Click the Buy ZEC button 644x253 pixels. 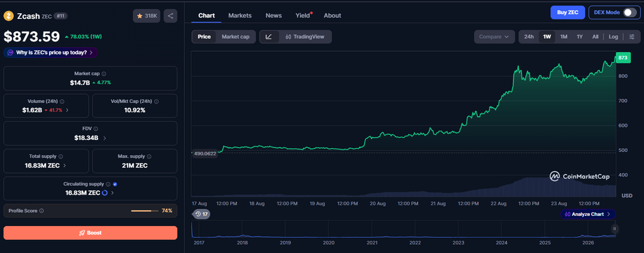(568, 13)
